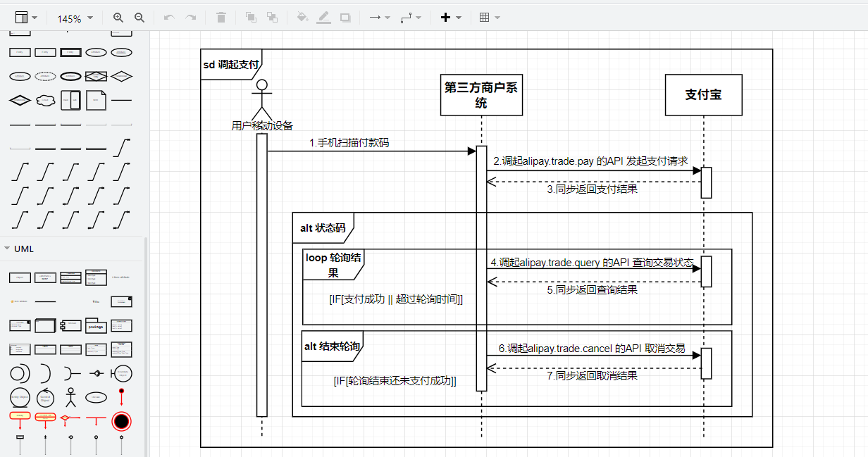868x457 pixels.
Task: Open the view layout dropdown
Action: pos(26,18)
